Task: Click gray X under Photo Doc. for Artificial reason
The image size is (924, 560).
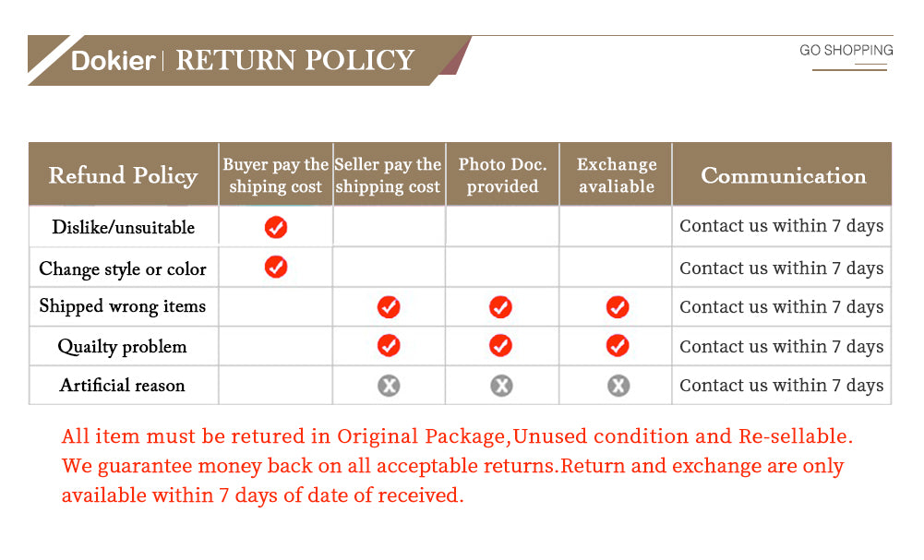Action: (501, 386)
